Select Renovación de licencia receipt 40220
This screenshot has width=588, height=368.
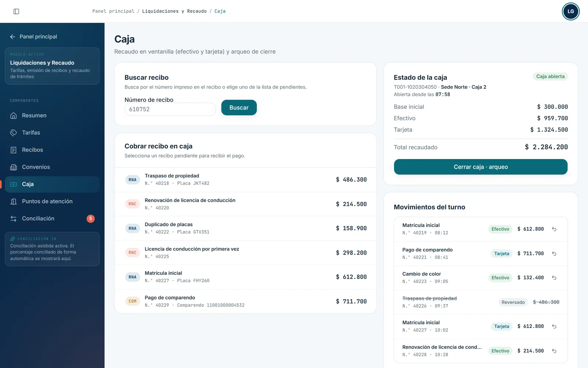click(245, 204)
